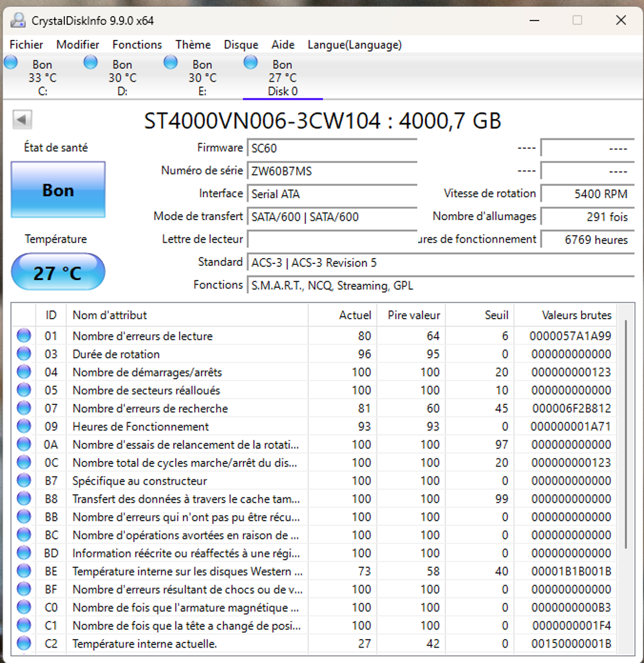
Task: Click raw value 0000057A1A99
Action: point(571,336)
